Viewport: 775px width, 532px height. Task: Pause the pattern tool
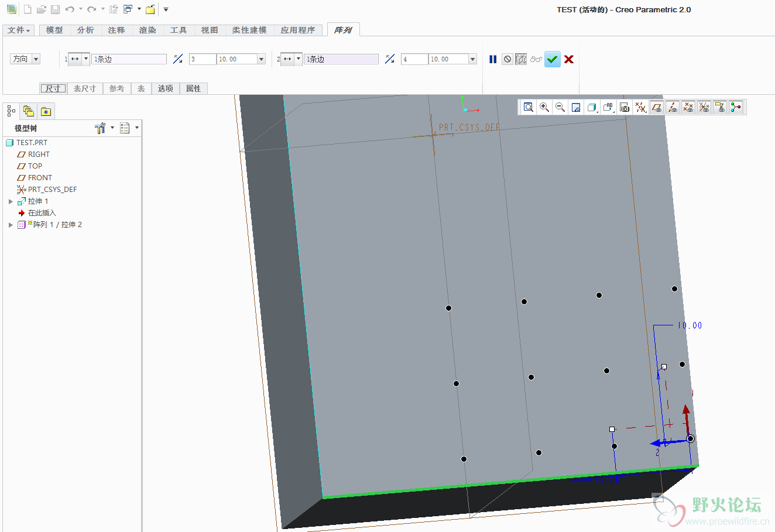pyautogui.click(x=493, y=59)
